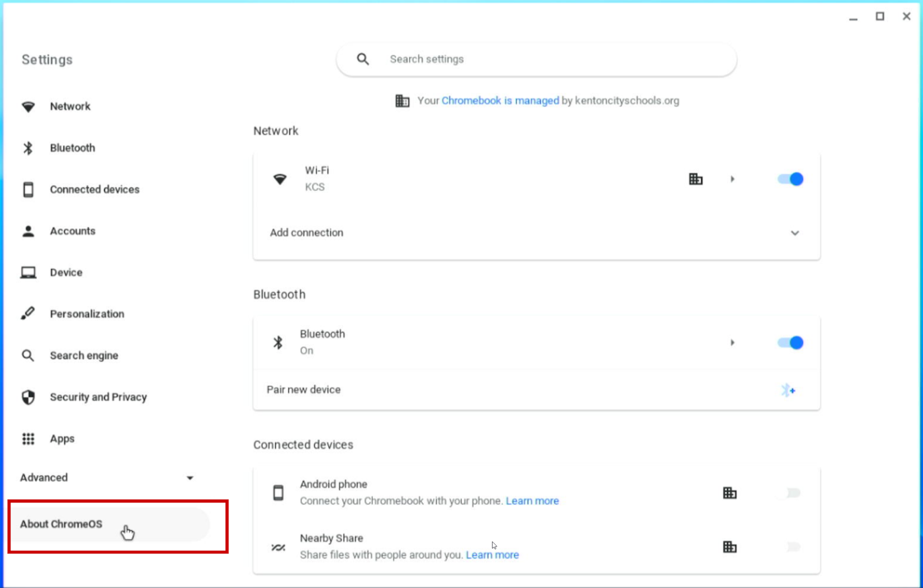Expand Add connection chevron
This screenshot has width=923, height=588.
click(795, 233)
